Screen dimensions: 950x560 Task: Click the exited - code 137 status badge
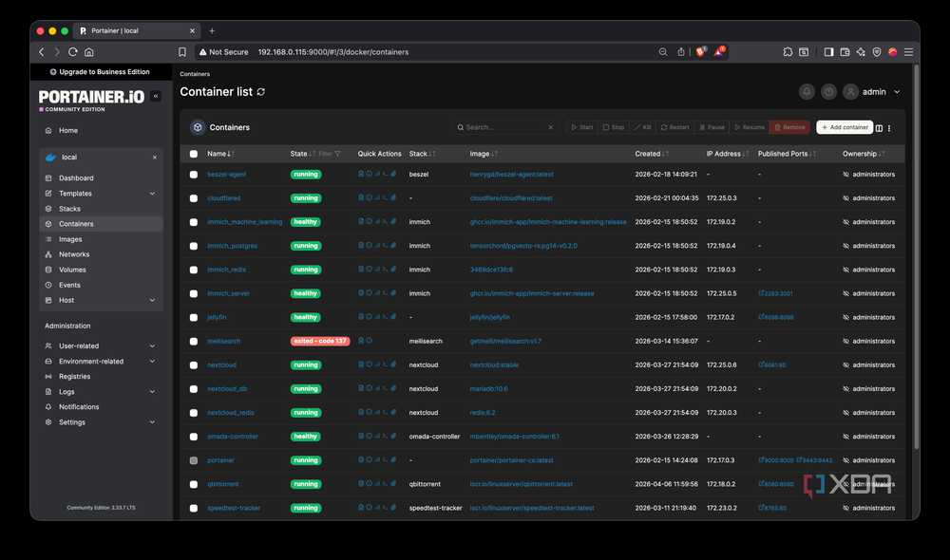[320, 342]
